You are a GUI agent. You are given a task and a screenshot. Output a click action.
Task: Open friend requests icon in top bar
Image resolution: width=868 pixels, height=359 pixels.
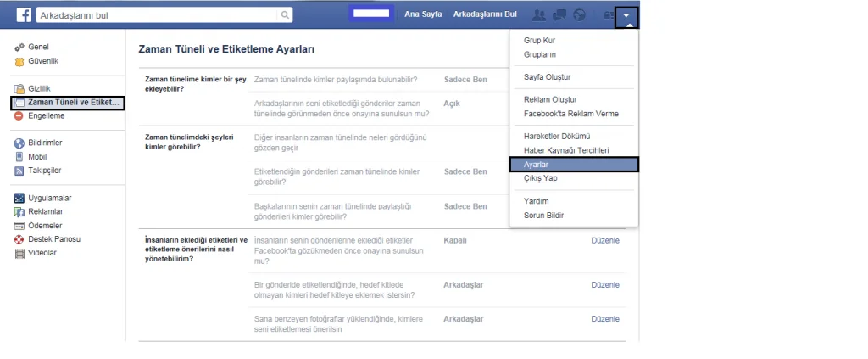click(x=538, y=14)
